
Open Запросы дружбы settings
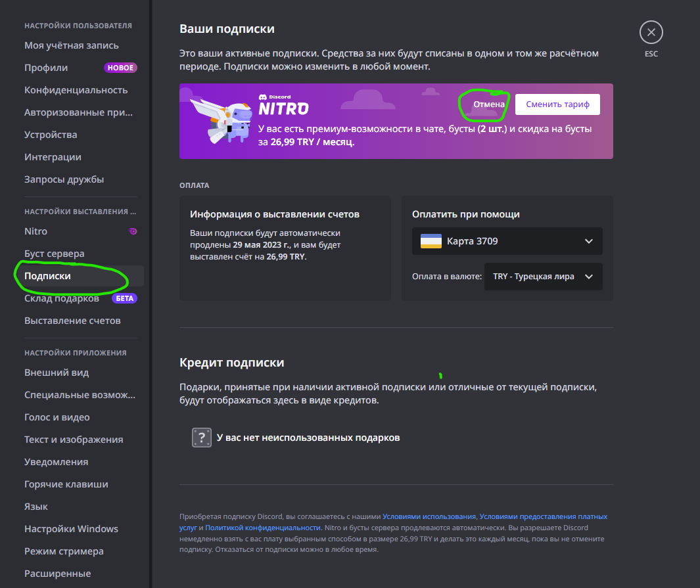click(x=64, y=179)
